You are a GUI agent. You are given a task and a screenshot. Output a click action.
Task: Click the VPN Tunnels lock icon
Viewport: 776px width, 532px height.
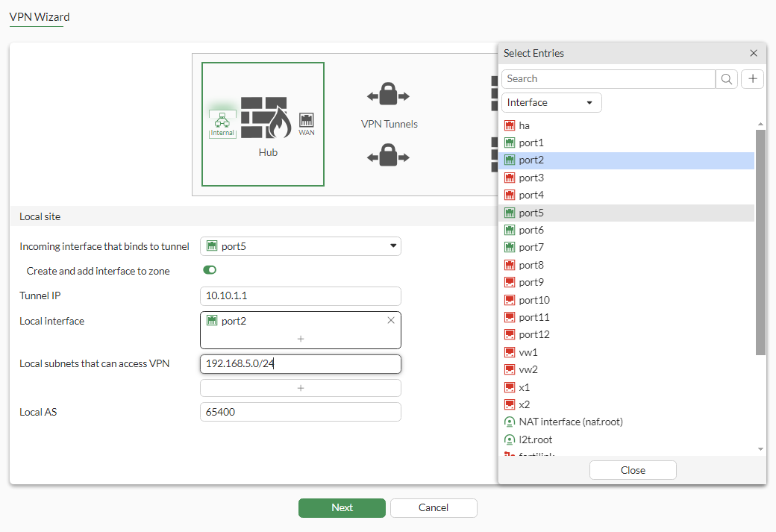click(x=389, y=95)
